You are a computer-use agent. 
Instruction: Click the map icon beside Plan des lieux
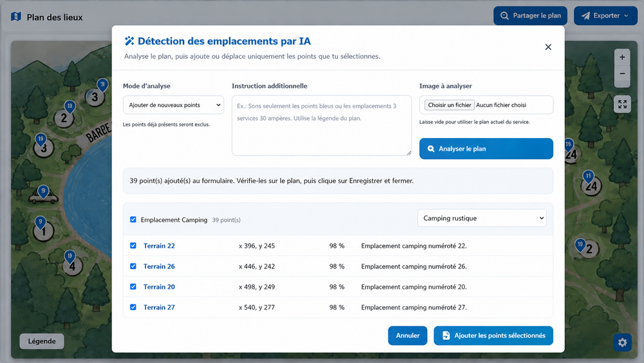click(x=16, y=17)
